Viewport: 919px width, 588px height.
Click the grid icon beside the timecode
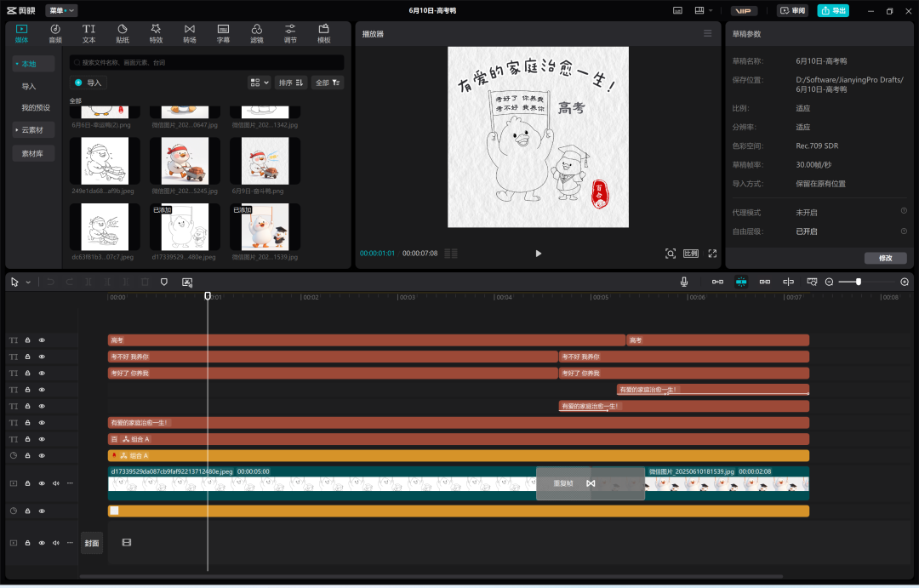451,254
